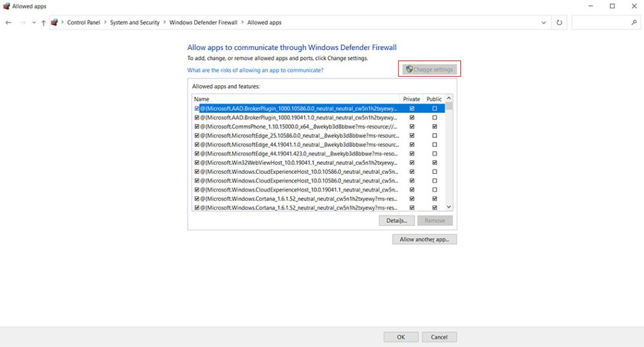Go to System and Security breadcrumb

click(x=135, y=23)
